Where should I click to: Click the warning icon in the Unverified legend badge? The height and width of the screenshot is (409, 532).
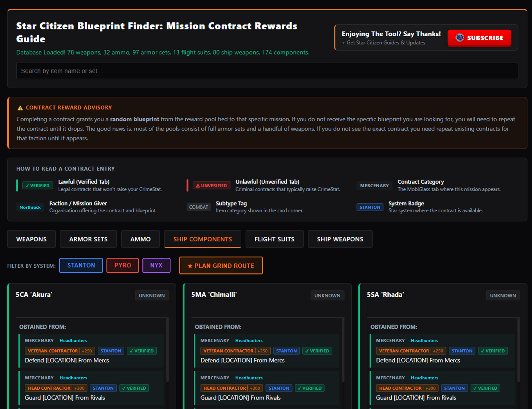coord(198,186)
